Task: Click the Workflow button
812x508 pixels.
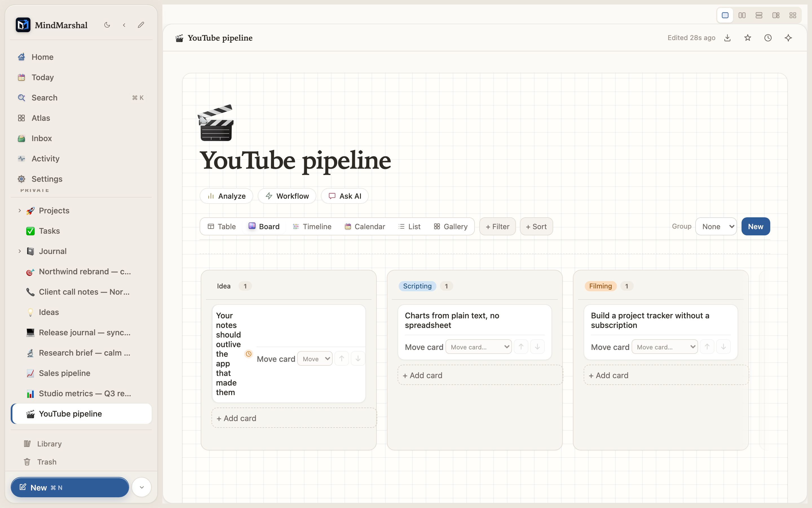Action: click(x=287, y=196)
